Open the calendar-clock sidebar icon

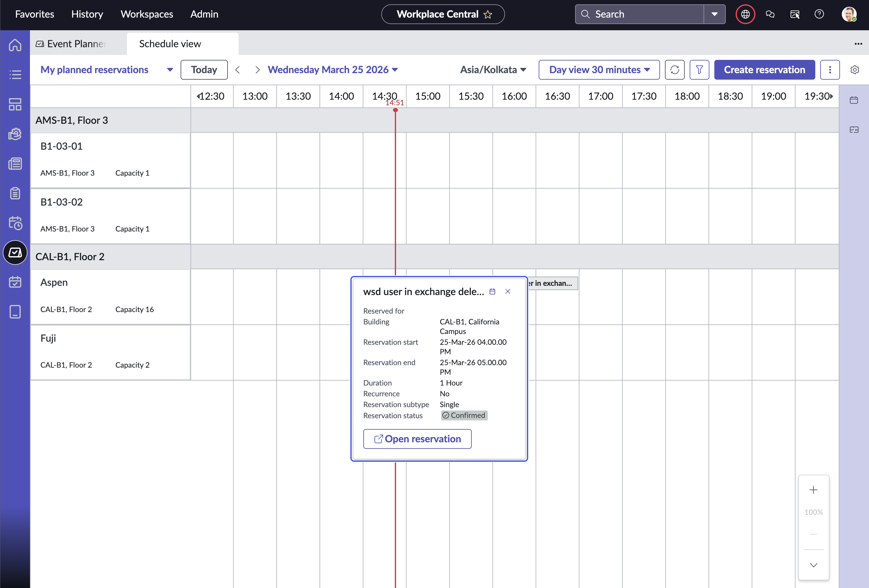point(15,223)
